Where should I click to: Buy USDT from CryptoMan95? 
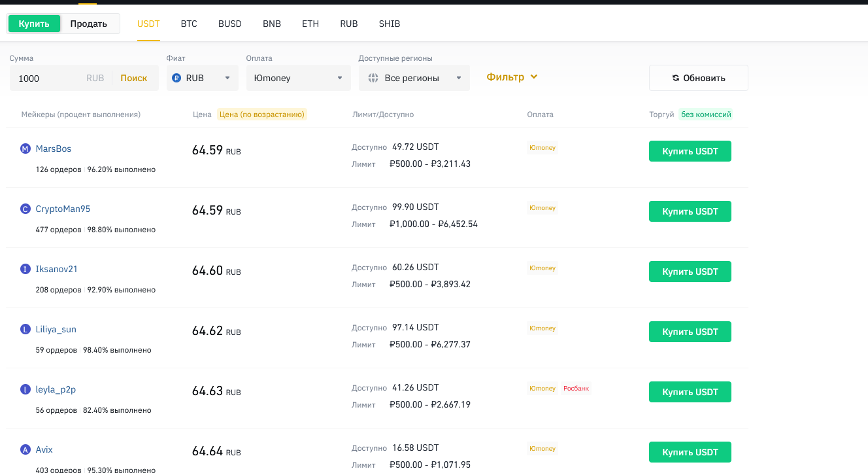click(690, 211)
